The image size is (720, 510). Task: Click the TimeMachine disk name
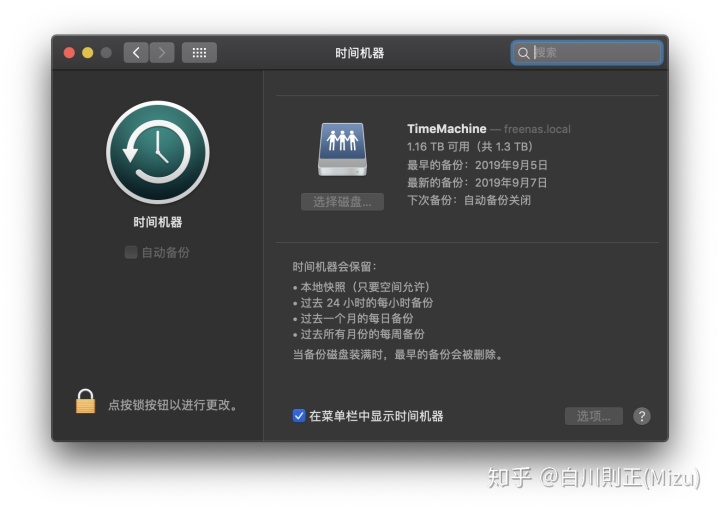[446, 129]
